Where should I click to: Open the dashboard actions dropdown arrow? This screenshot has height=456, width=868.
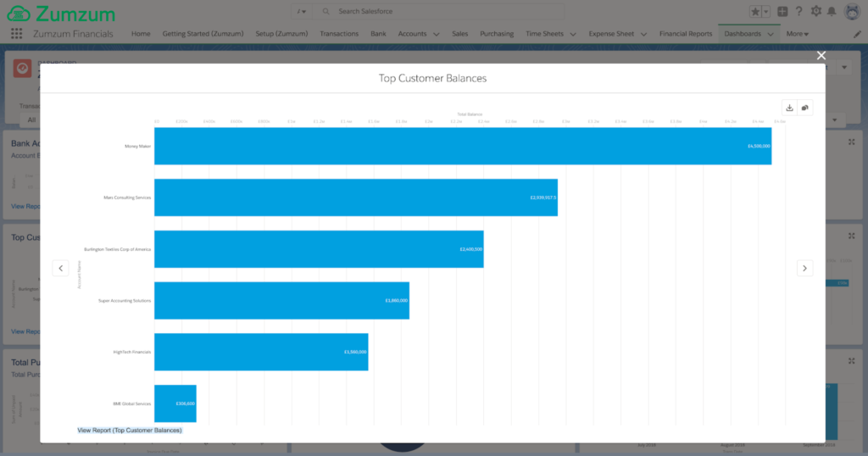click(x=844, y=68)
